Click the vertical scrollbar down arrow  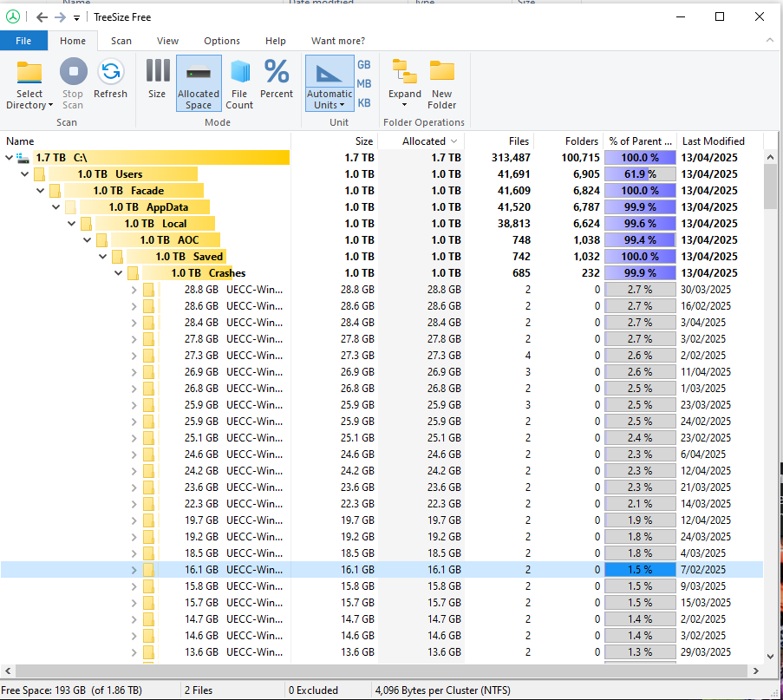tap(771, 657)
